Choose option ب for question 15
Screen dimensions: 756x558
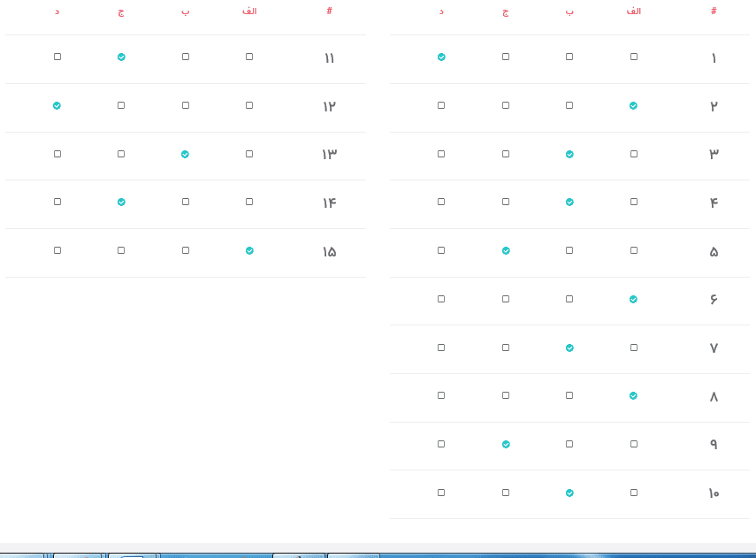click(x=186, y=250)
